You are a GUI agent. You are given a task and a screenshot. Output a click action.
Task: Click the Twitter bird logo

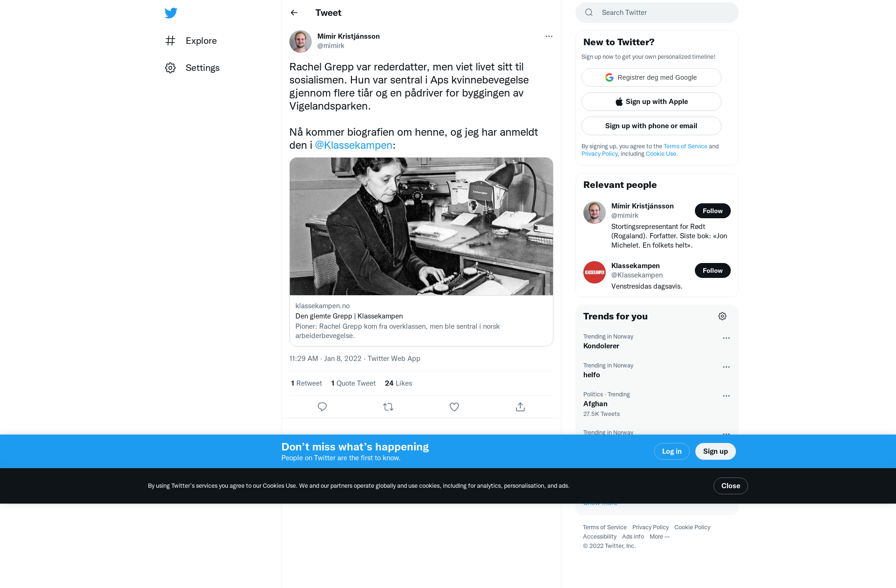pyautogui.click(x=171, y=13)
